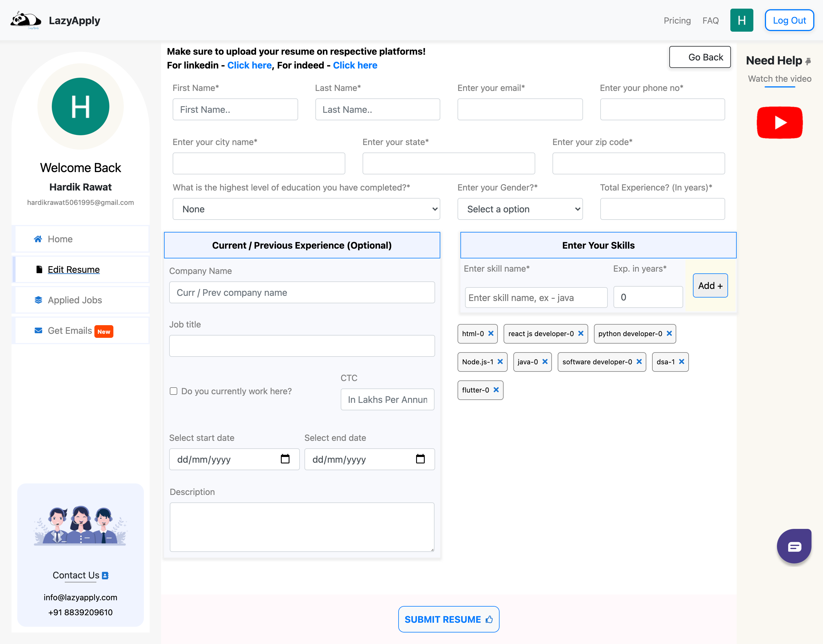Click the H profile avatar in header

[741, 20]
